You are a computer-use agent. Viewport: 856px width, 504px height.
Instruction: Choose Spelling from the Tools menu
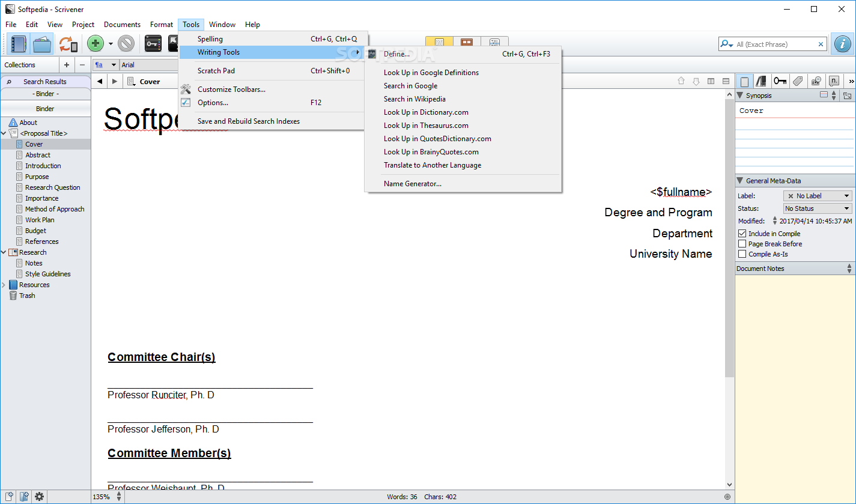[x=272, y=39]
